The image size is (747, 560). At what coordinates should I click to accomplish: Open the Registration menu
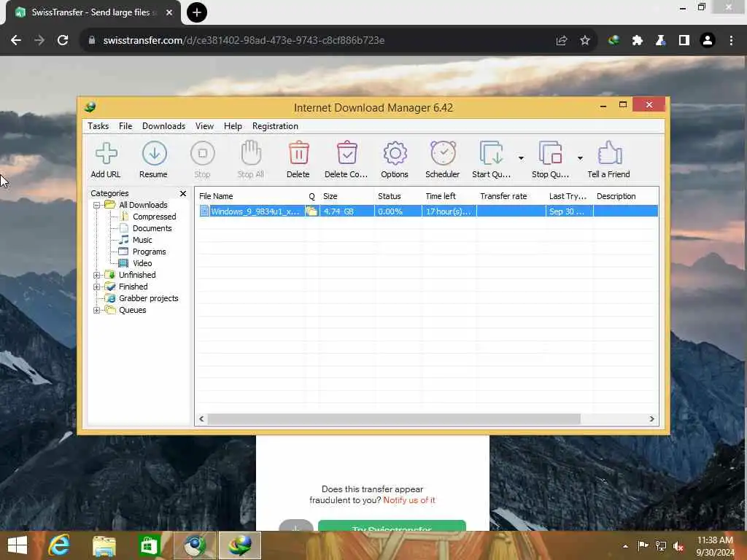tap(275, 126)
